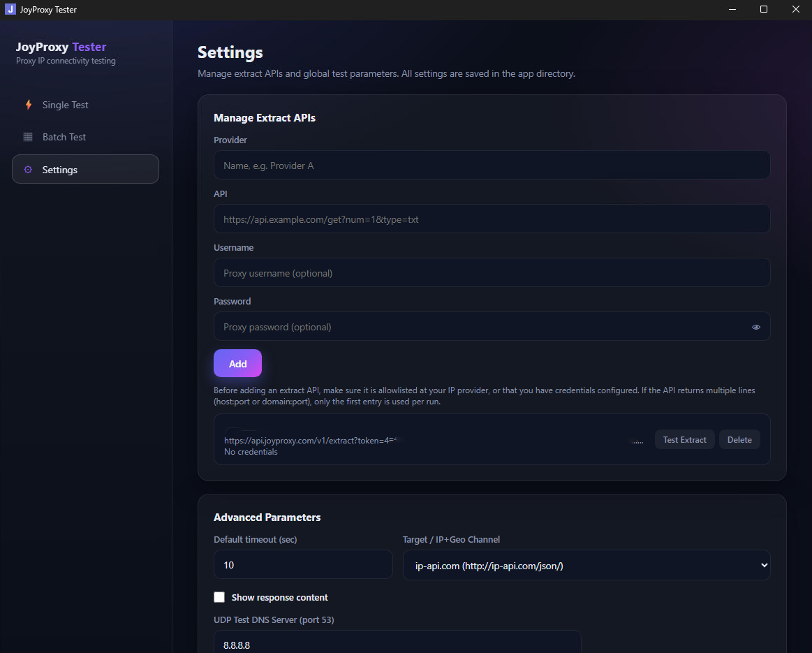Click the Manage Extract APIs heading
The height and width of the screenshot is (653, 812).
pos(264,118)
